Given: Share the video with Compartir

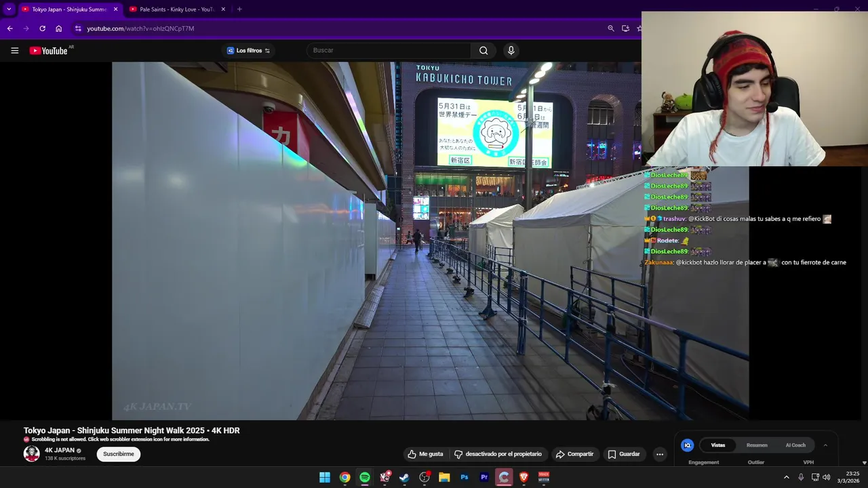Looking at the screenshot, I should (574, 454).
